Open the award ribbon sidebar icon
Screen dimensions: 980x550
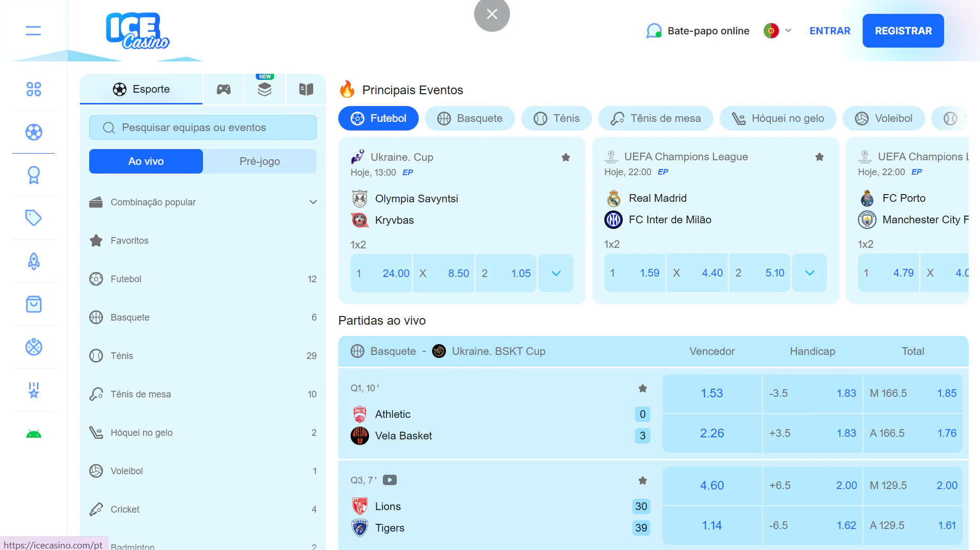(x=34, y=175)
